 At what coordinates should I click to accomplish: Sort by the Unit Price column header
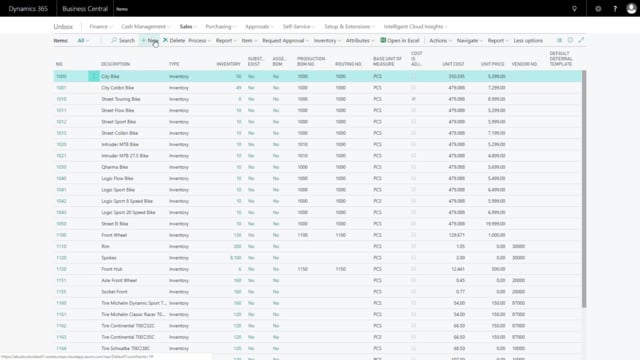pos(492,64)
